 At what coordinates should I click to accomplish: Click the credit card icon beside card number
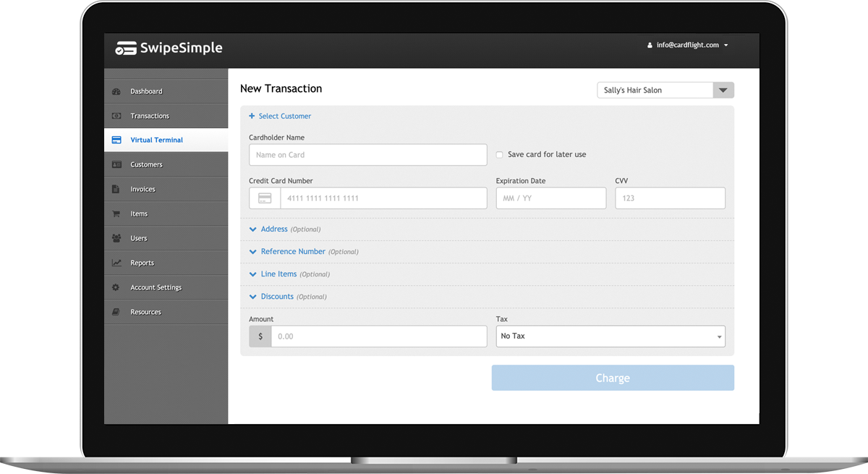(x=263, y=198)
